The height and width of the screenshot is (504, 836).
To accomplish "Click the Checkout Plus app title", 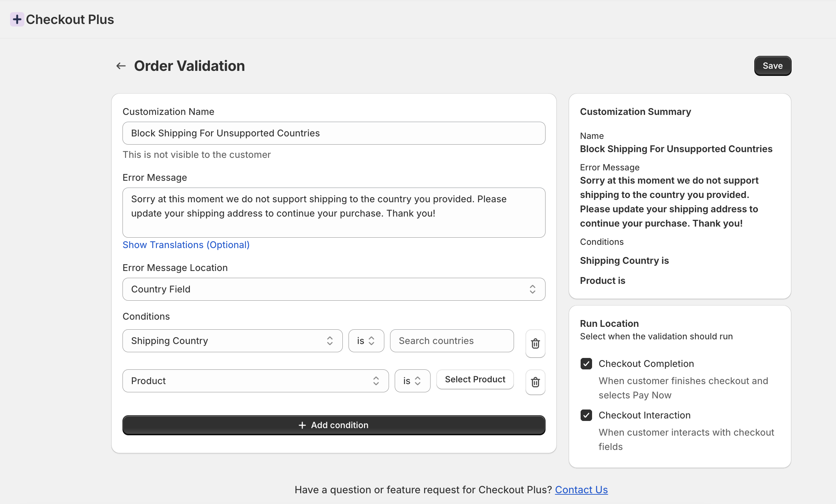I will (70, 19).
